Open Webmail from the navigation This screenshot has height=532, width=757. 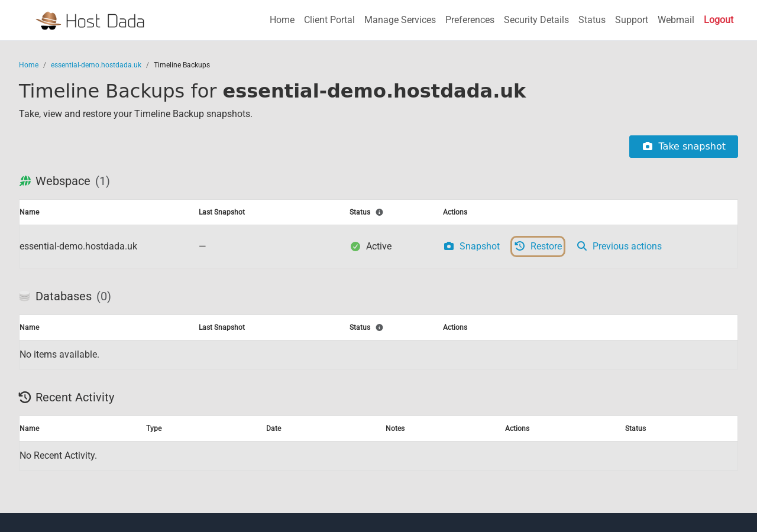coord(676,20)
